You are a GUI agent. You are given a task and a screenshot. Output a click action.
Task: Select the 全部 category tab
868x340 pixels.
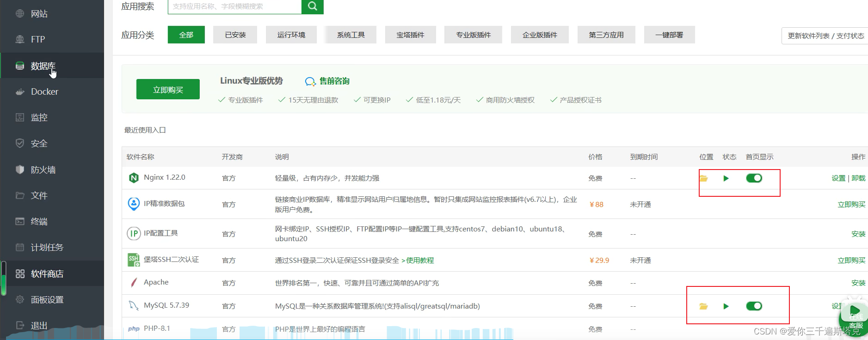pyautogui.click(x=186, y=35)
